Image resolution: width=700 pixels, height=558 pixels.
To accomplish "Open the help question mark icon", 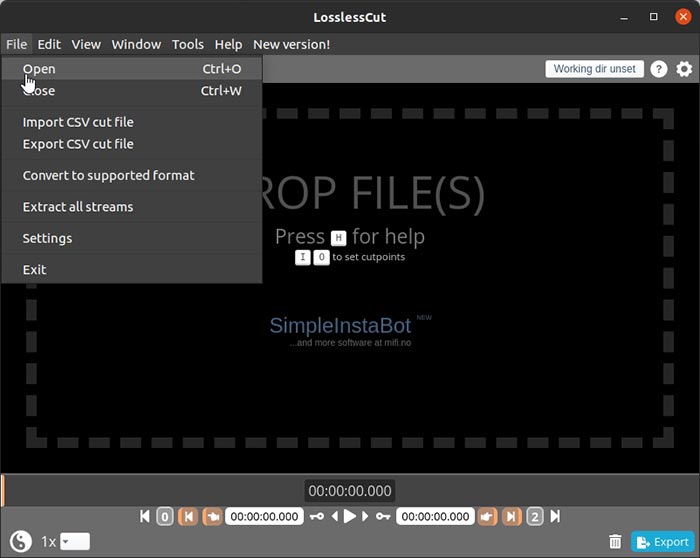I will [x=658, y=69].
